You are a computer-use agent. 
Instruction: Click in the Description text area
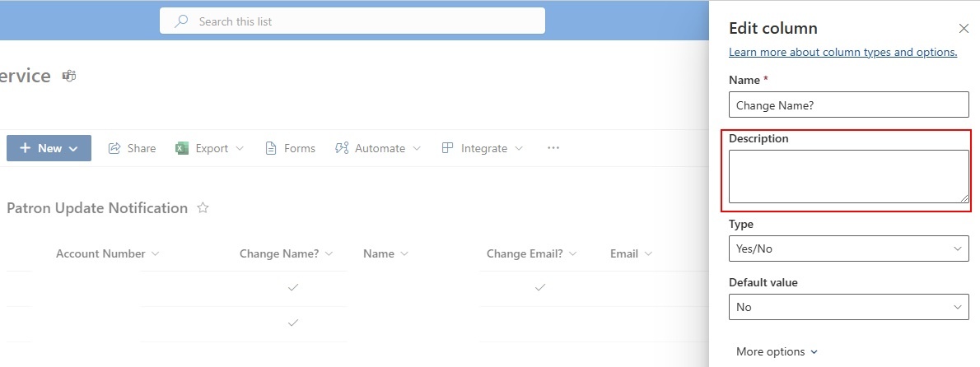click(849, 176)
